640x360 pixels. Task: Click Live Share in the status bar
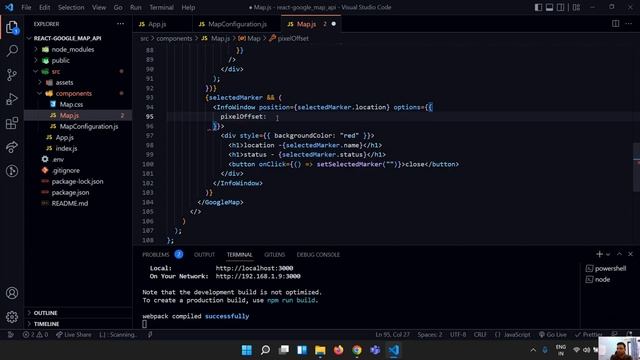[x=74, y=335]
